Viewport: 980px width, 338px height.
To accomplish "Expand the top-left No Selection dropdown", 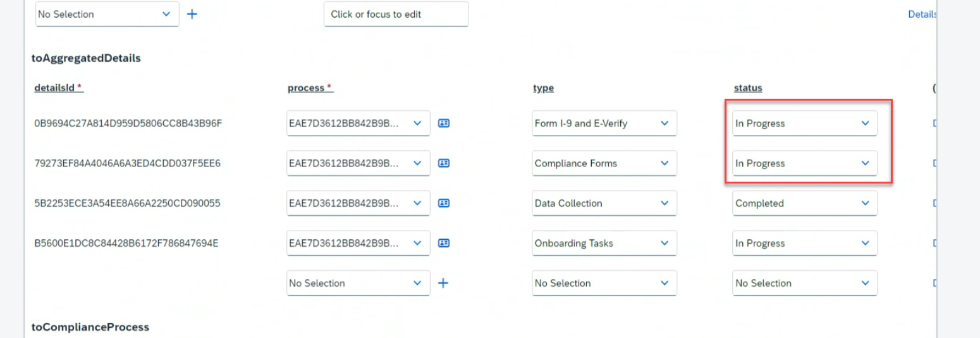I will pos(107,14).
